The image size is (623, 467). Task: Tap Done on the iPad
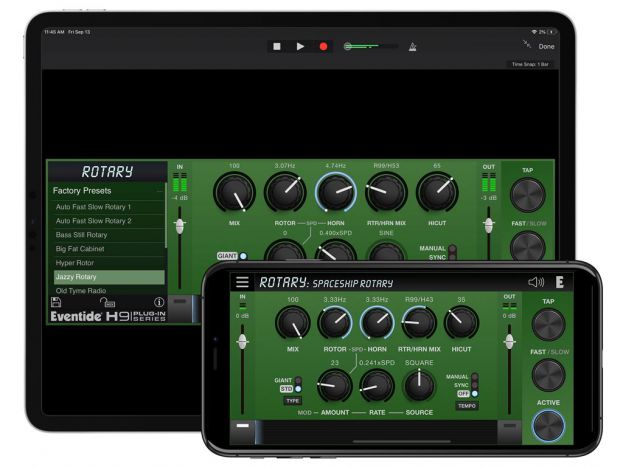click(546, 47)
